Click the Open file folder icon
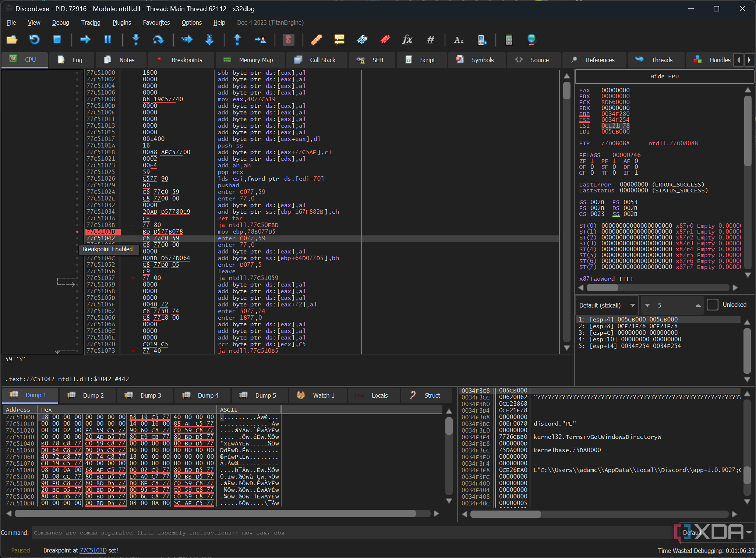This screenshot has width=756, height=558. pyautogui.click(x=12, y=39)
